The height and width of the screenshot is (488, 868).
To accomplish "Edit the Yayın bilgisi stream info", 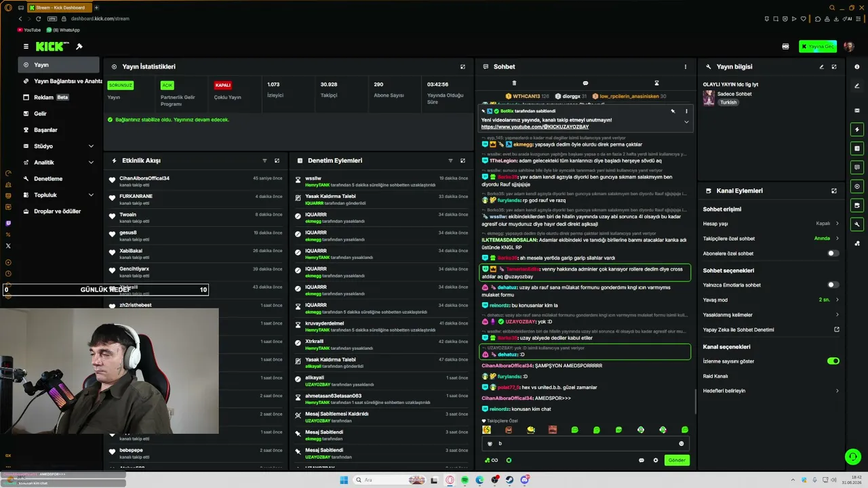I will (821, 67).
